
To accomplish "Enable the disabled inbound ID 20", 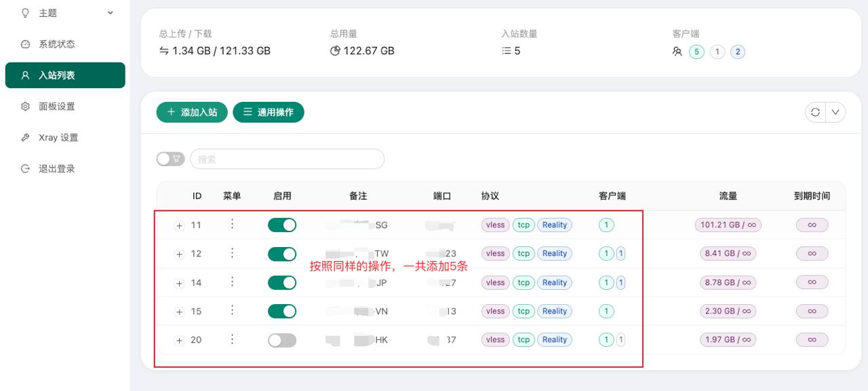I will point(282,340).
